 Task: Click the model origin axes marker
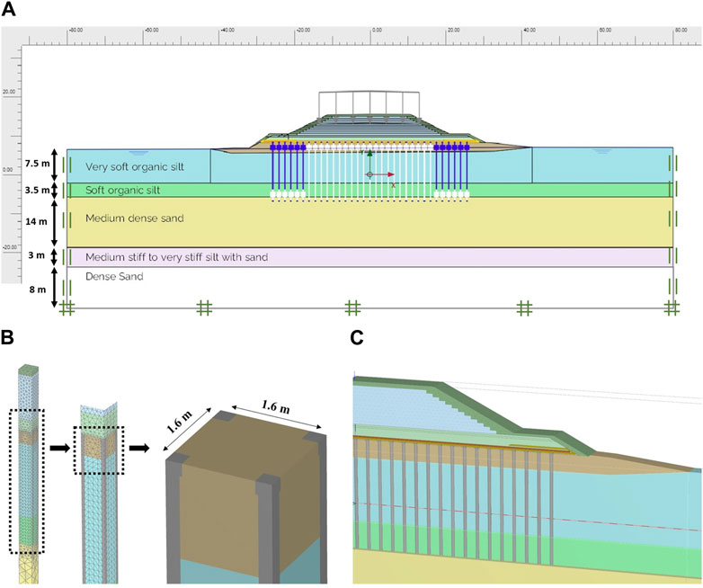point(369,174)
